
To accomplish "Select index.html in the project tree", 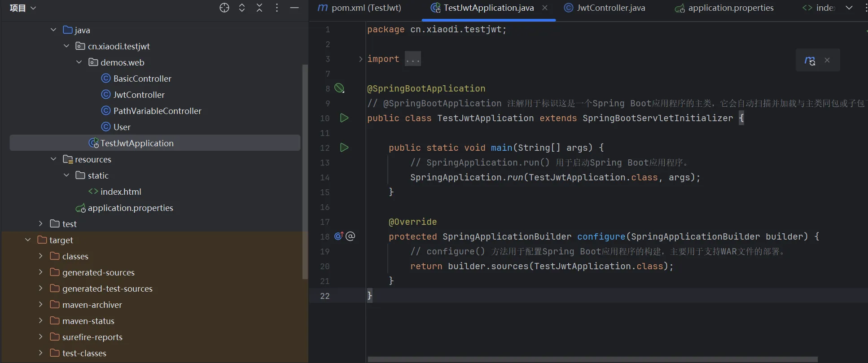I will (x=121, y=192).
